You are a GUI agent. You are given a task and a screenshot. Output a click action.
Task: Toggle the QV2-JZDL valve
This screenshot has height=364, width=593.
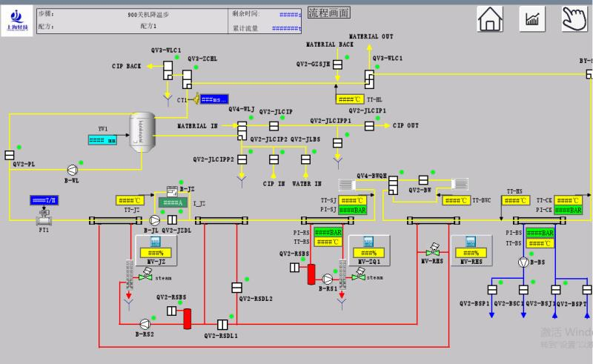point(172,220)
